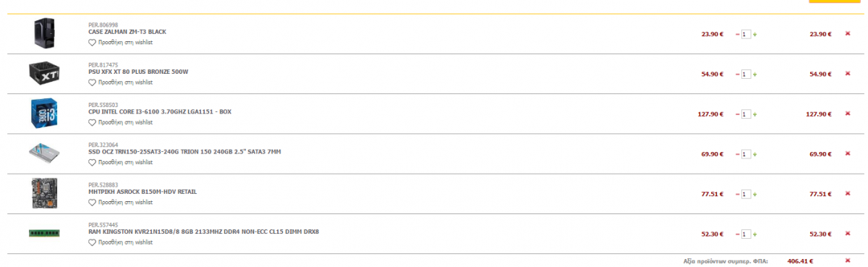Image resolution: width=868 pixels, height=267 pixels.
Task: Open SSD OCZ TRN150 product title link
Action: coord(184,151)
